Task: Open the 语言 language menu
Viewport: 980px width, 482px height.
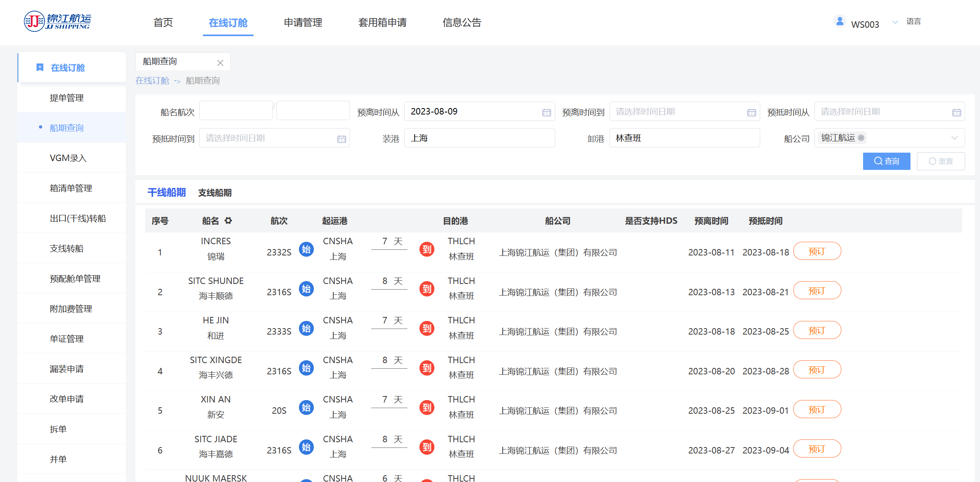Action: [914, 21]
